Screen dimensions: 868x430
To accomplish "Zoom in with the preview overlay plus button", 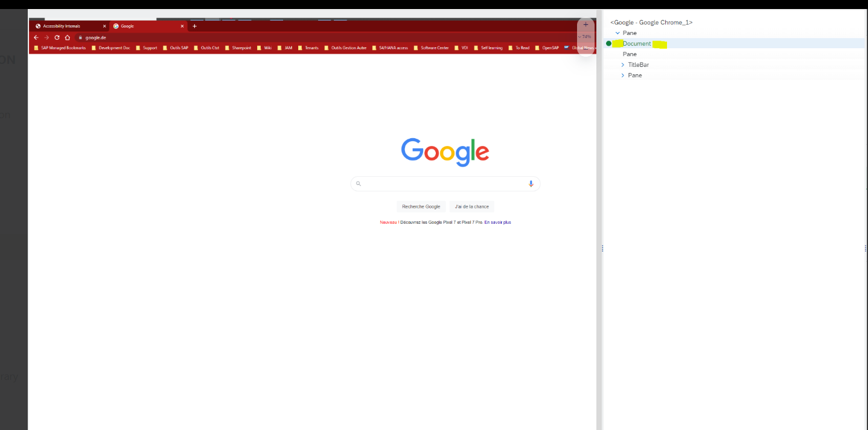I will coord(586,25).
